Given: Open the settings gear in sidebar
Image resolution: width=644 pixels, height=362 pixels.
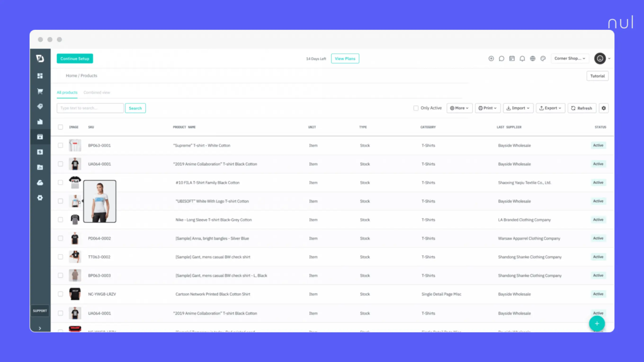Looking at the screenshot, I should point(40,198).
